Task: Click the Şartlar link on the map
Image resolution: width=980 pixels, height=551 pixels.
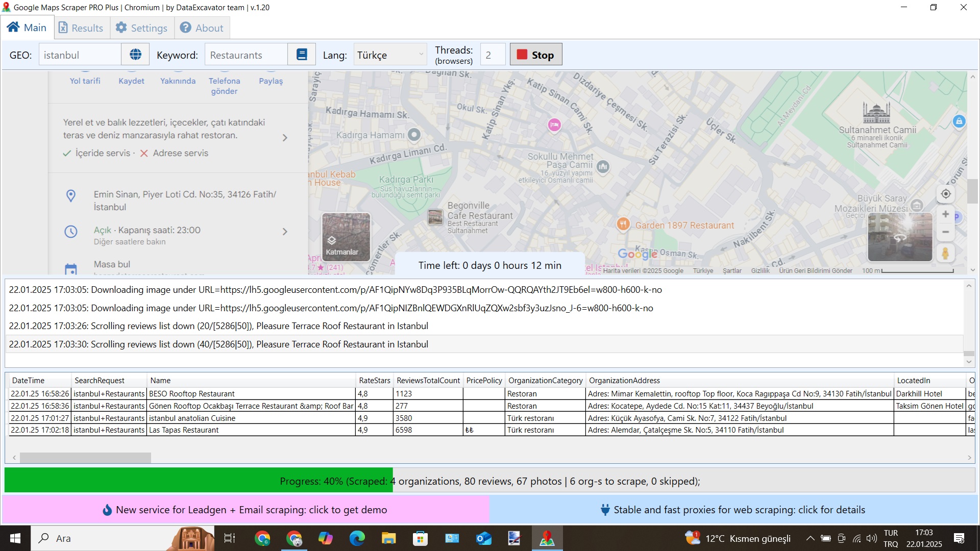Action: (732, 271)
